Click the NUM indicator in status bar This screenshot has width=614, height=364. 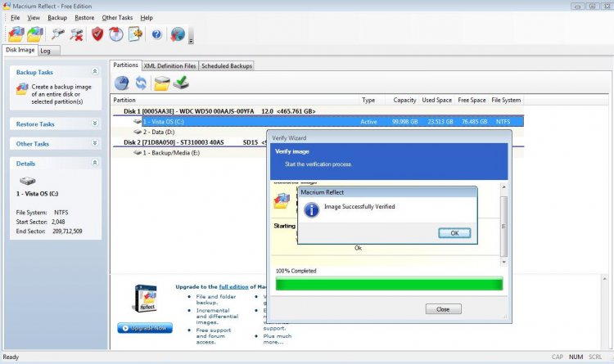(x=576, y=357)
